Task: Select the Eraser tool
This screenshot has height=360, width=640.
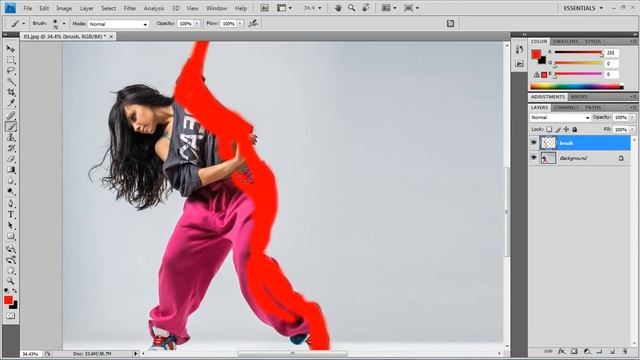Action: point(11,159)
